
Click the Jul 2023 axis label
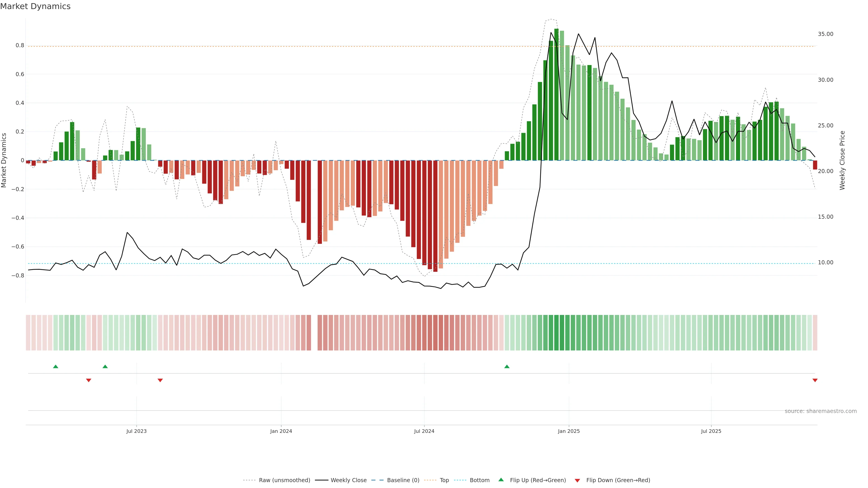[137, 431]
